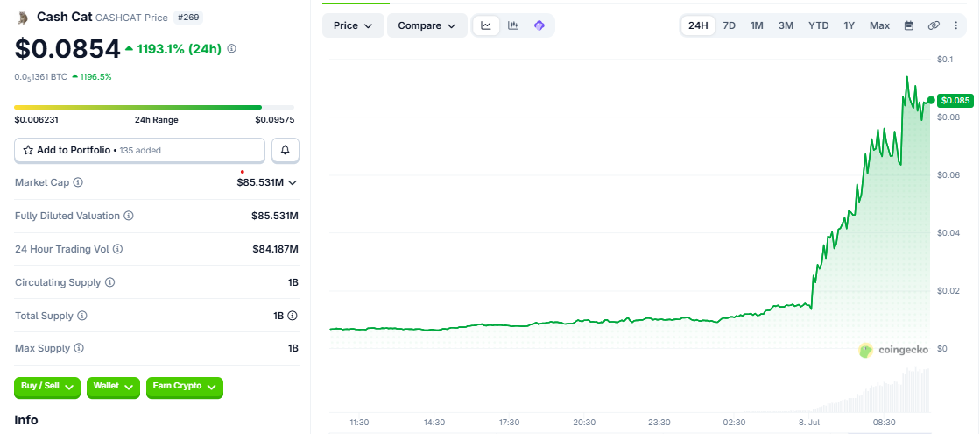Image resolution: width=980 pixels, height=434 pixels.
Task: Click the 1196.5% BTC change text
Action: pos(95,76)
